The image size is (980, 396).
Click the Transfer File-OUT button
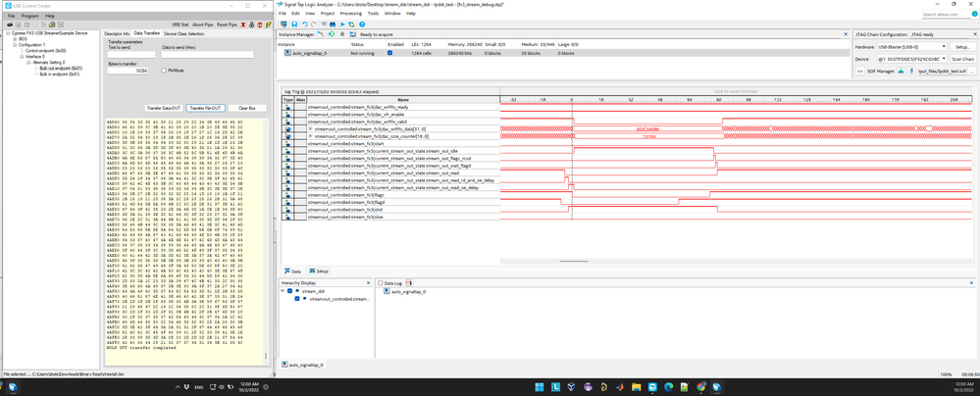205,108
